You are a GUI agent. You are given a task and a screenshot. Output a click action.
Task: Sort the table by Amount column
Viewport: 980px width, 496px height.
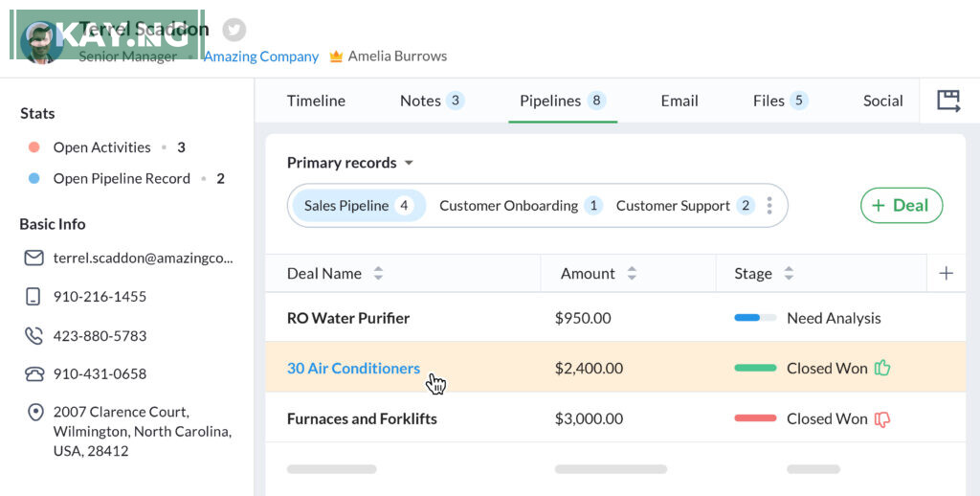pos(632,274)
